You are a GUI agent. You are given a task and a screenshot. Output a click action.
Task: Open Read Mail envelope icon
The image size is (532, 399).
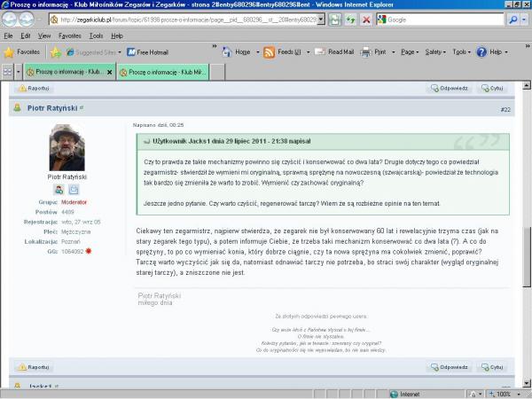coord(320,52)
